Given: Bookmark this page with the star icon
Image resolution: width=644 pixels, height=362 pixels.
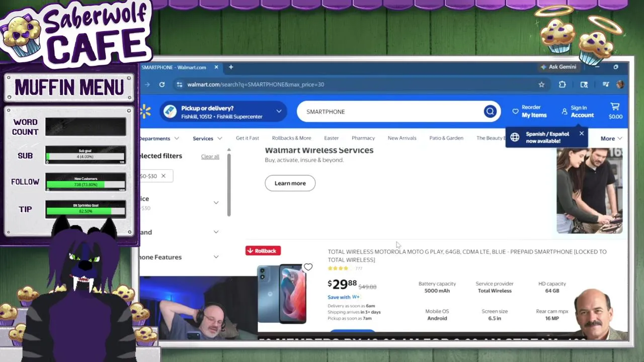Looking at the screenshot, I should coord(541,84).
